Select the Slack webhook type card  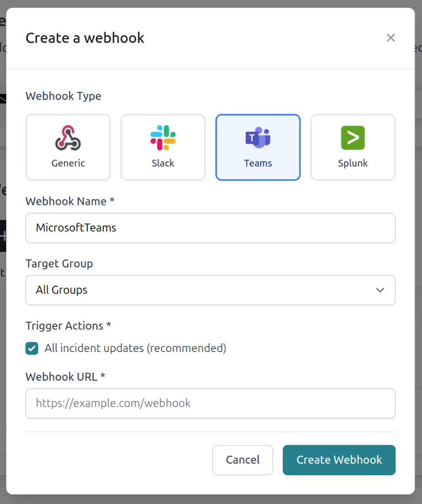point(163,147)
